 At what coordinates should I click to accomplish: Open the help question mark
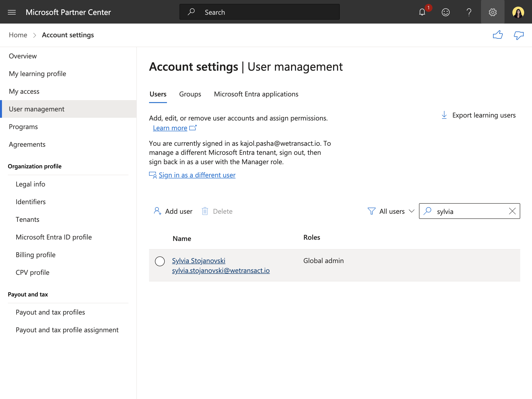click(469, 12)
